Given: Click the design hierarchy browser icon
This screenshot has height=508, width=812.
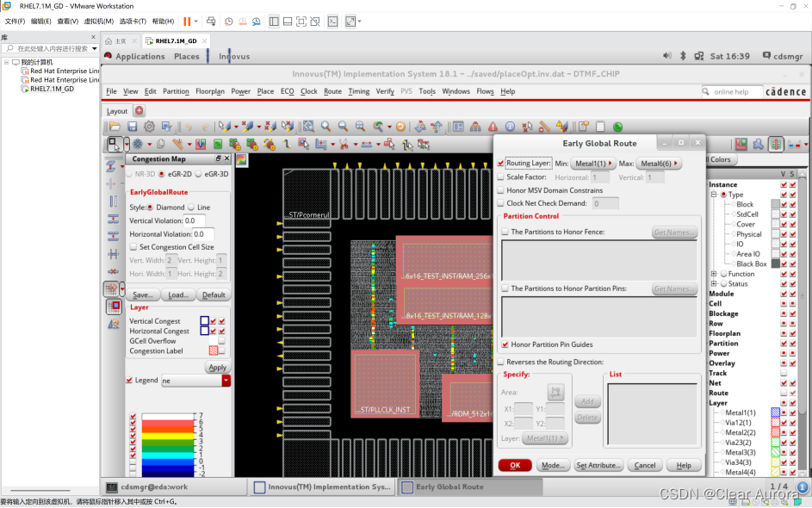Looking at the screenshot, I should tap(475, 127).
